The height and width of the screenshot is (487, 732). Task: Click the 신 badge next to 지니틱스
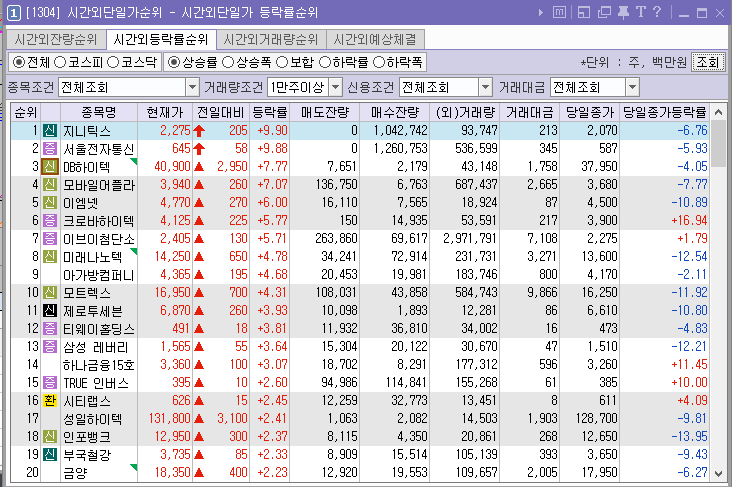50,130
